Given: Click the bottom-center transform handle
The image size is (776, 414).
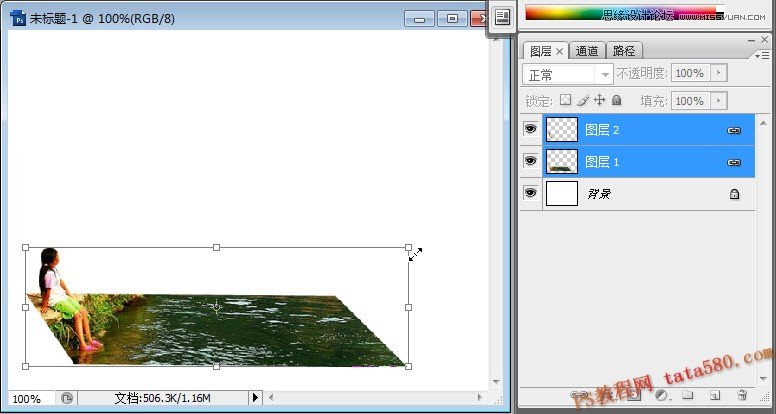Looking at the screenshot, I should 216,367.
